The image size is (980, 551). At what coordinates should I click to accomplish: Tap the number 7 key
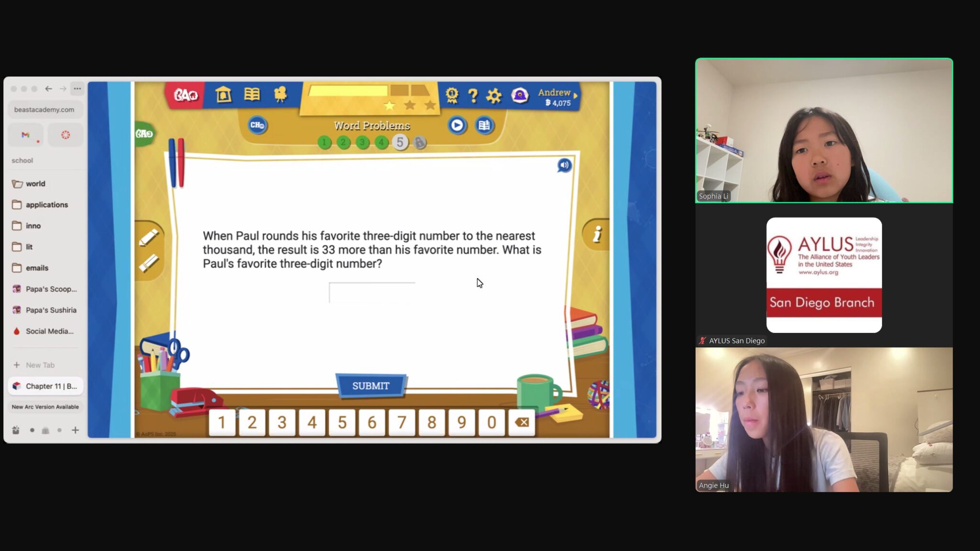click(402, 422)
